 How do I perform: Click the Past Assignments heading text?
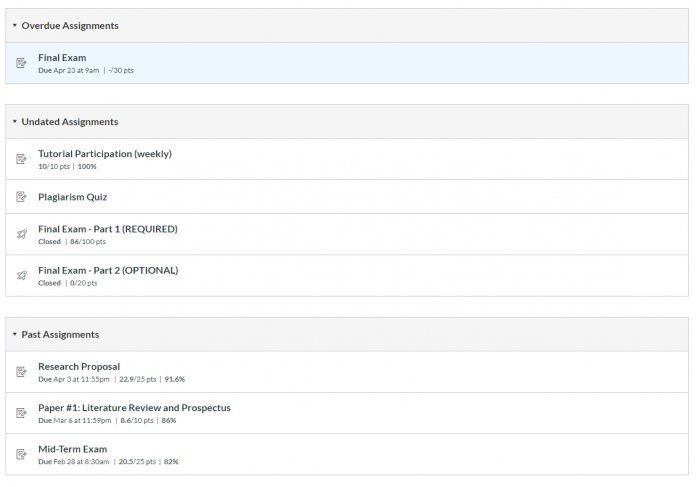point(60,335)
